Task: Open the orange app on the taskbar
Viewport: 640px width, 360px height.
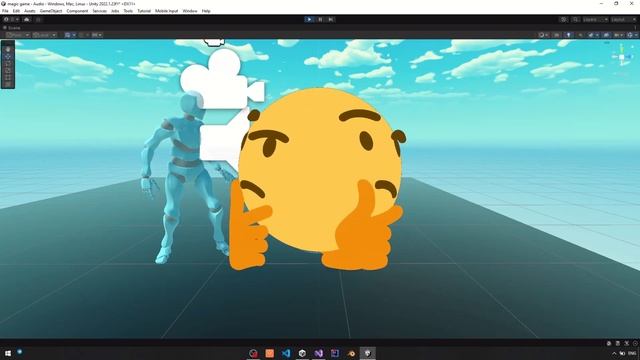Action: (x=270, y=353)
